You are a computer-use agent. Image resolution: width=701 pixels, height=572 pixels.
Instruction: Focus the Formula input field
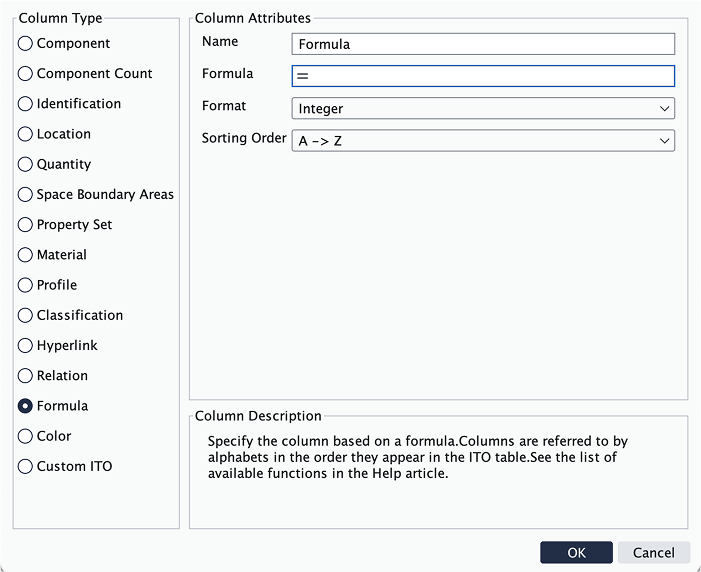coord(483,76)
